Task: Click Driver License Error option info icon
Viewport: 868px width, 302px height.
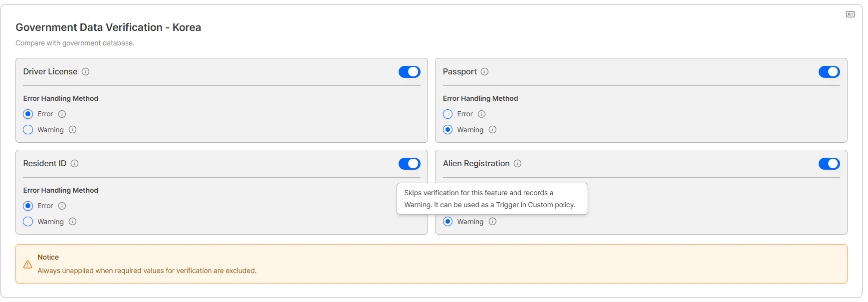Action: coord(62,114)
